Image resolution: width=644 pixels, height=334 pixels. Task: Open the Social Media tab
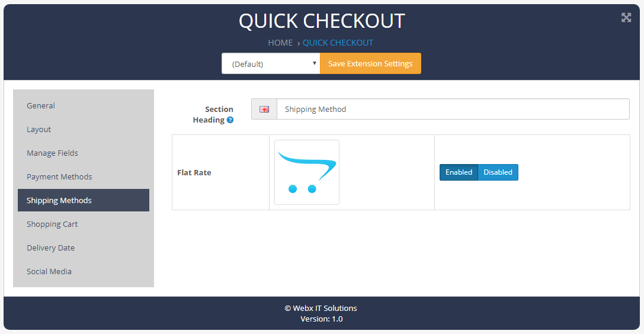click(49, 272)
